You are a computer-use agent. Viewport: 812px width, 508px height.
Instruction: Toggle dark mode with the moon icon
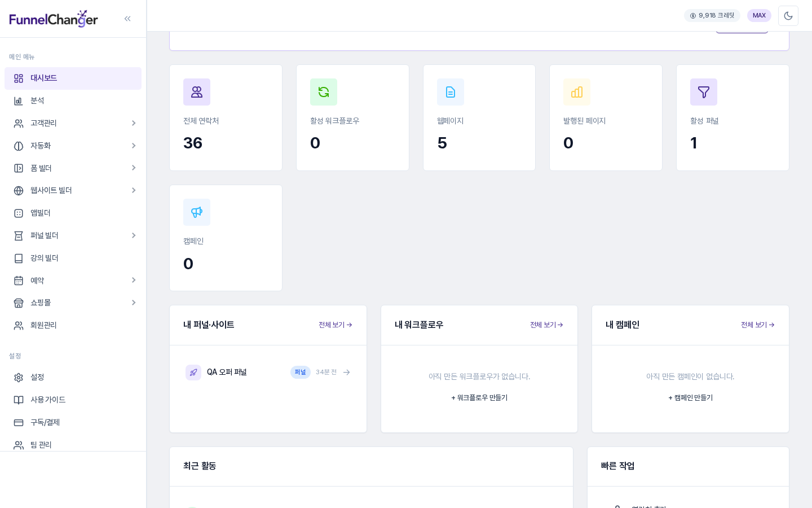[788, 16]
